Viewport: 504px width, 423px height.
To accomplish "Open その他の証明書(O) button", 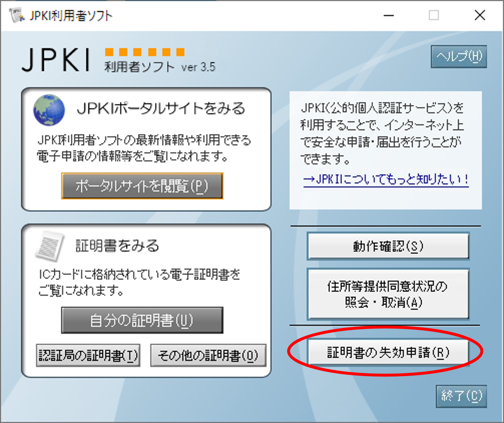I will (x=208, y=355).
